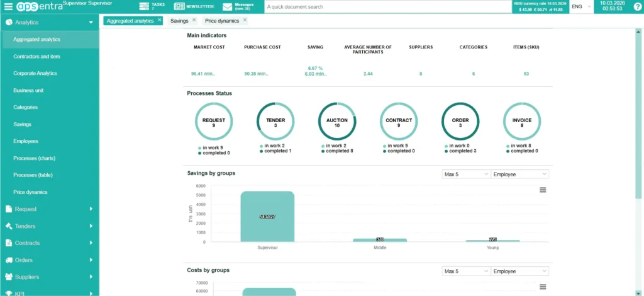
Task: Click the Tenders gavel icon in sidebar
Action: pyautogui.click(x=9, y=226)
